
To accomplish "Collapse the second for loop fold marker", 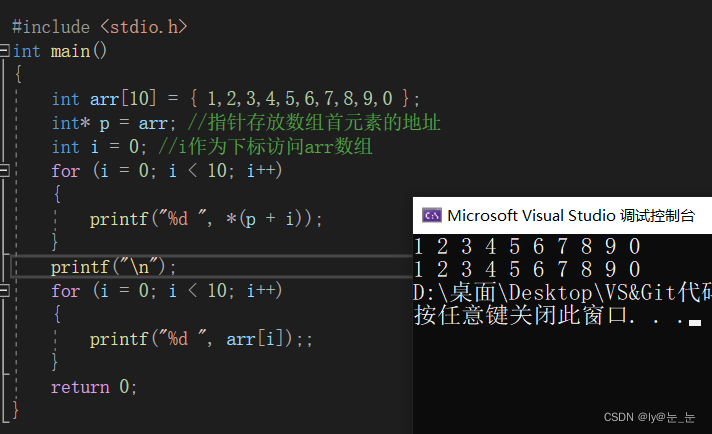I will [4, 291].
